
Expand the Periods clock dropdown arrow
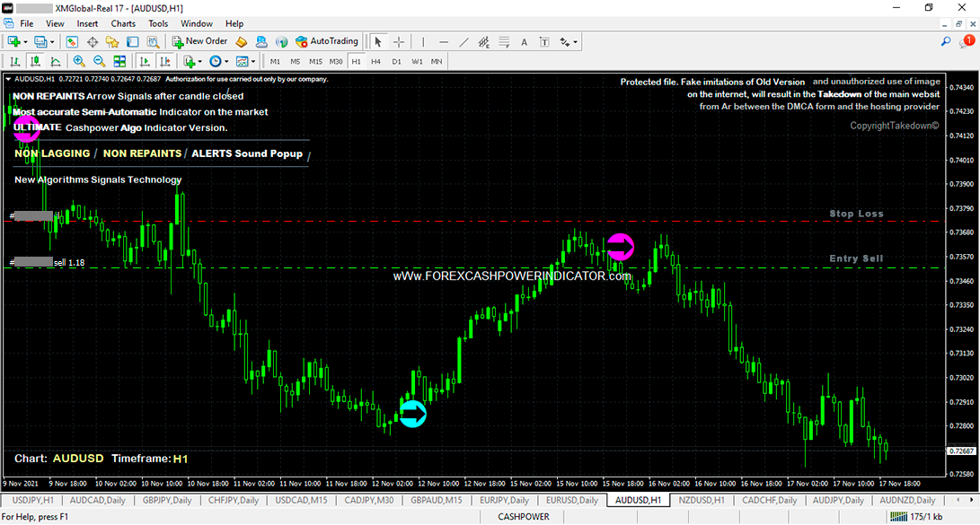tap(226, 61)
